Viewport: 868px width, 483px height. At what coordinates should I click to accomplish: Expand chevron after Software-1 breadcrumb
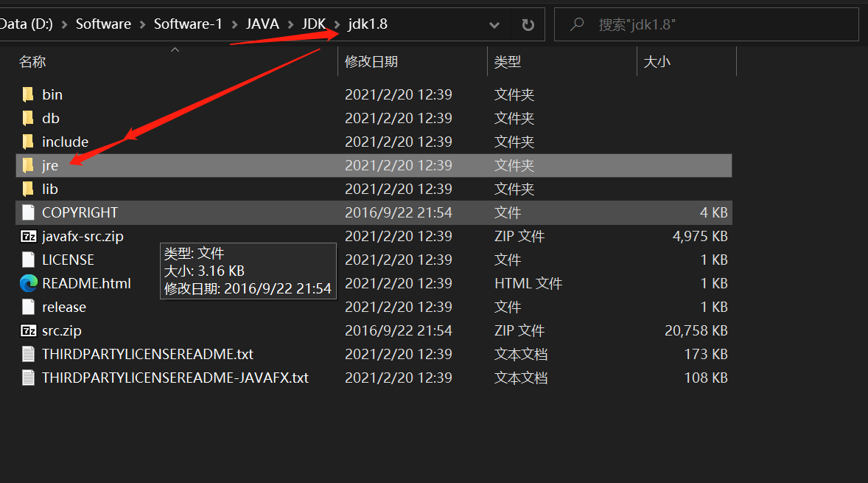click(234, 24)
